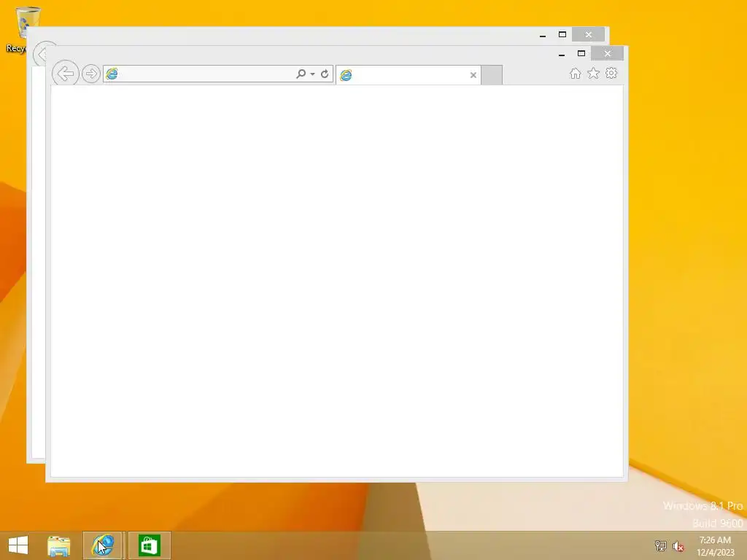The image size is (747, 560).
Task: Click the Forward arrow navigation button
Action: point(90,74)
